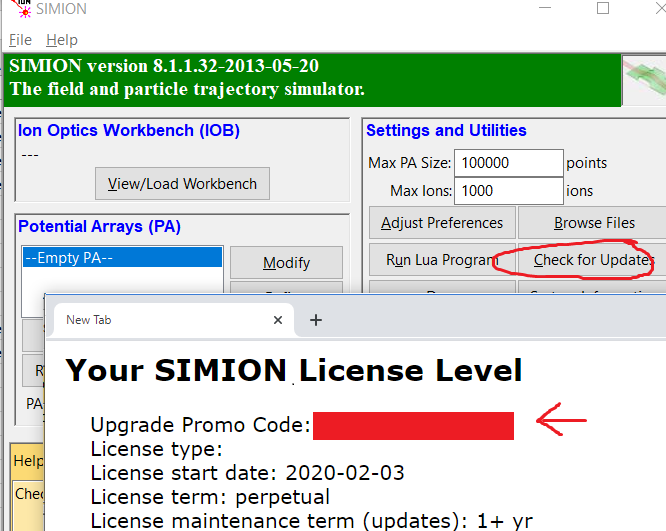Click View/Load Workbench button

pos(182,184)
